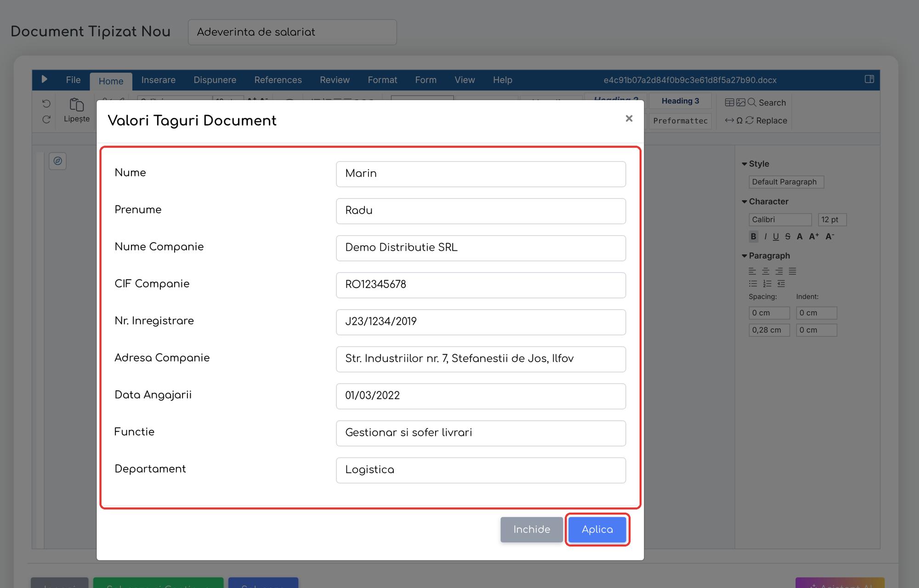
Task: Open the navigation compass icon
Action: click(58, 161)
